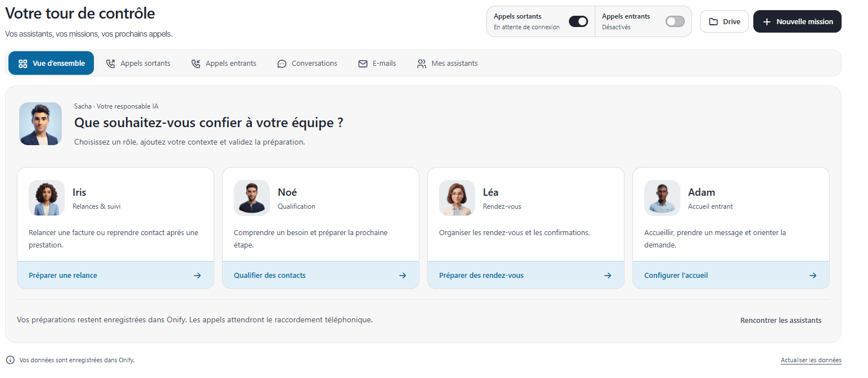Click the arrow in Préparer des rendez-vous
Viewport: 868px width, 378px height.
click(x=608, y=276)
